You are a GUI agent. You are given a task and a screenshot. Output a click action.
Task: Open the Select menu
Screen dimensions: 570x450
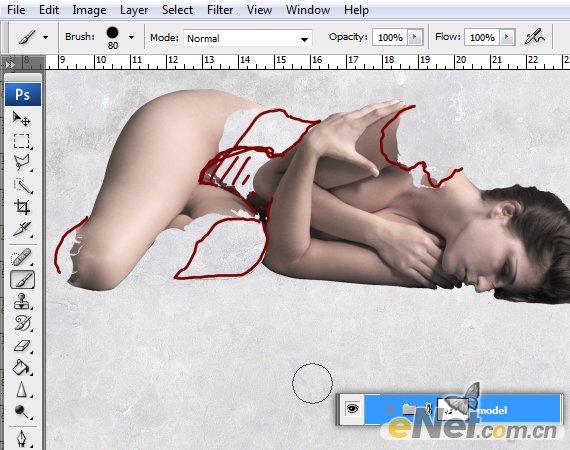[x=177, y=10]
